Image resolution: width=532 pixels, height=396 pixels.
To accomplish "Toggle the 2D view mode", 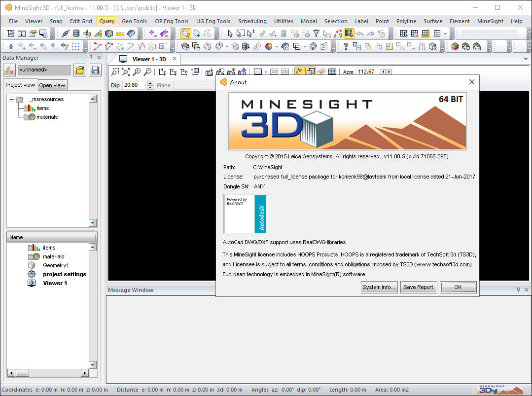I will (273, 72).
